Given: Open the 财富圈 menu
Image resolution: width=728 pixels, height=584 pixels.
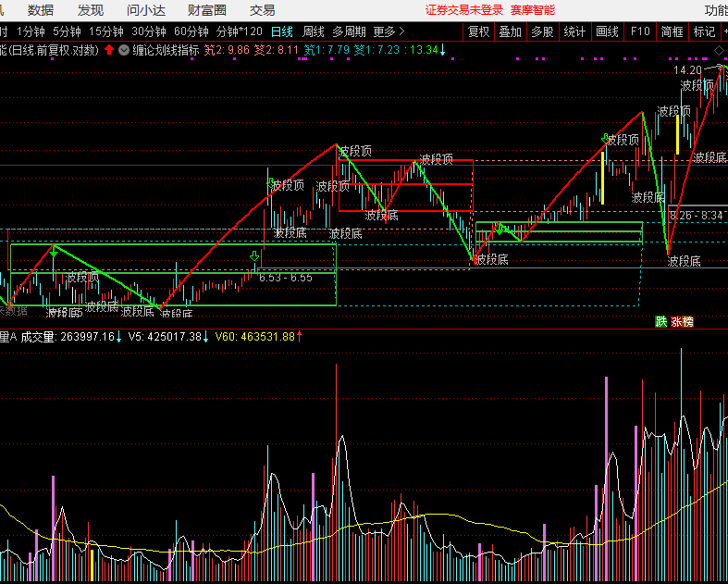Looking at the screenshot, I should 206,10.
